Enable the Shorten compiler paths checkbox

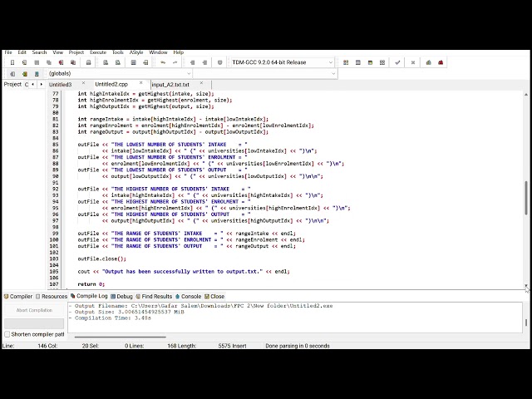coord(7,334)
